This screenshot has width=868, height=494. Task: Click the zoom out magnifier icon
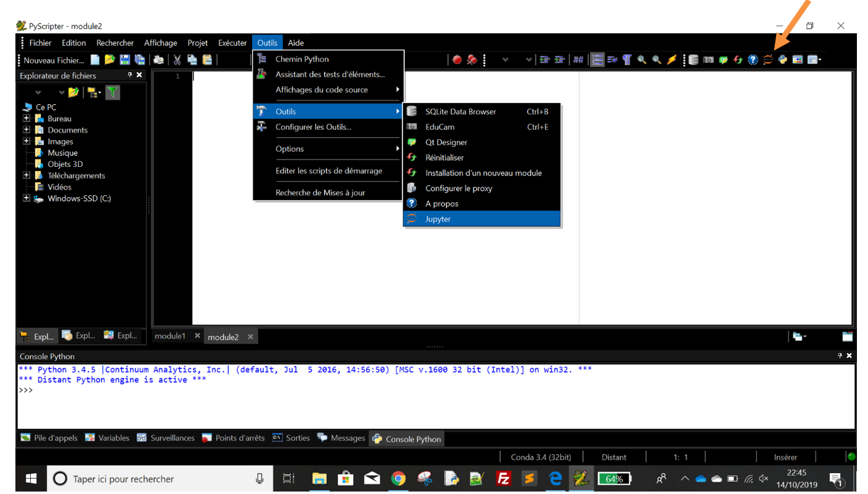click(x=657, y=60)
